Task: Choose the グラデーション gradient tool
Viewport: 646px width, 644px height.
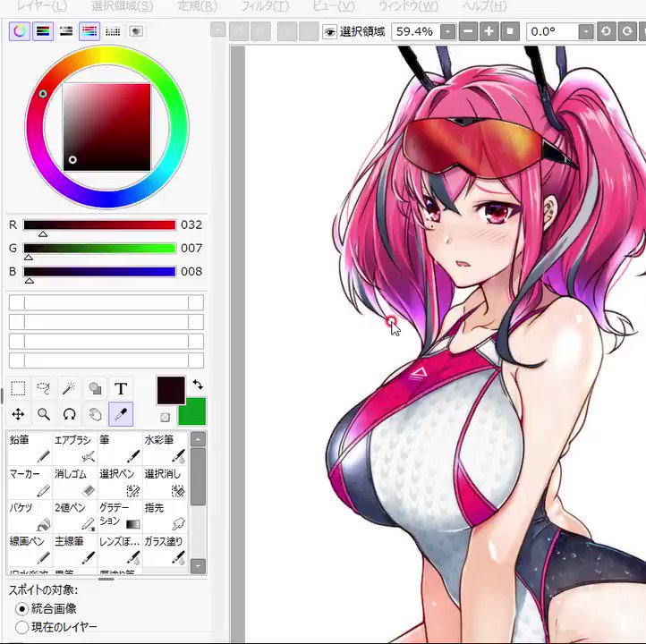Action: coord(120,516)
